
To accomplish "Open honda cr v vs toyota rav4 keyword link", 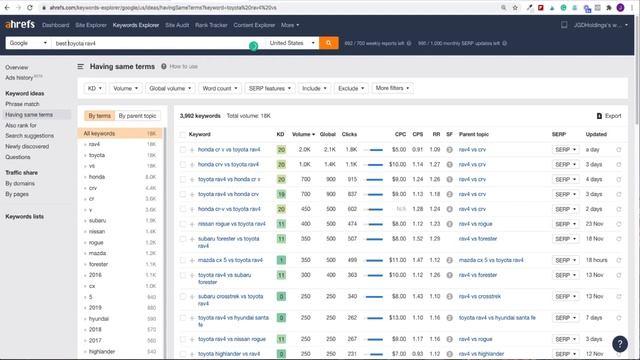I will (x=229, y=150).
